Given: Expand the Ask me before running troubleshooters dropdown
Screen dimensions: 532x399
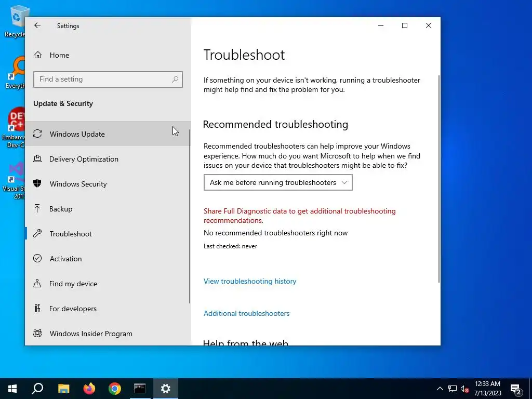Looking at the screenshot, I should 278,182.
